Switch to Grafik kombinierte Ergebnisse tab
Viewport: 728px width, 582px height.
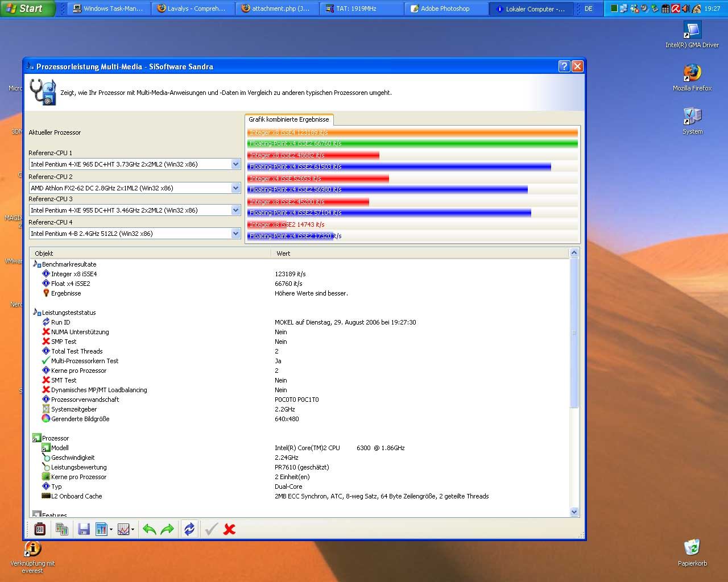point(289,119)
